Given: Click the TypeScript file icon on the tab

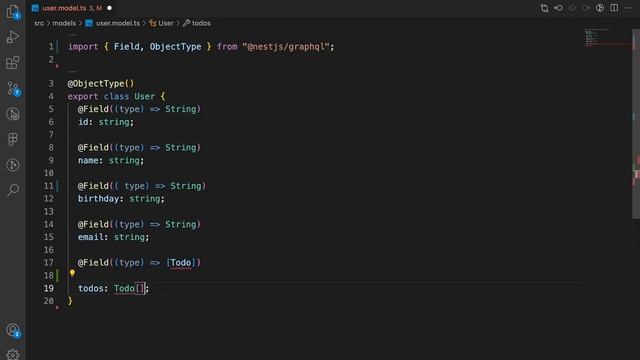Looking at the screenshot, I should coord(35,8).
